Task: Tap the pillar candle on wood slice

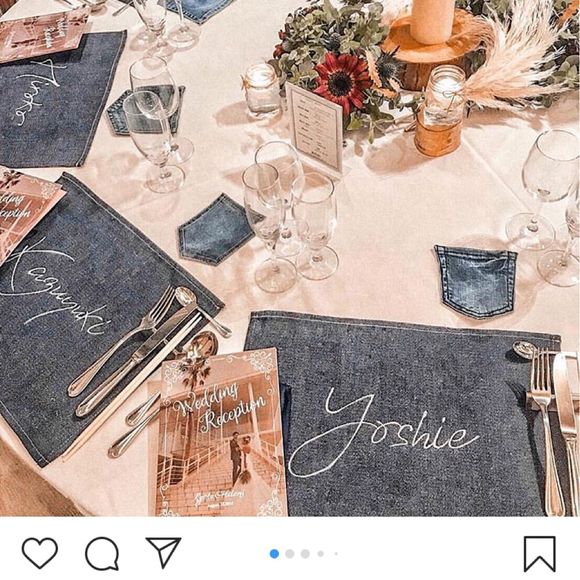Action: point(433,20)
